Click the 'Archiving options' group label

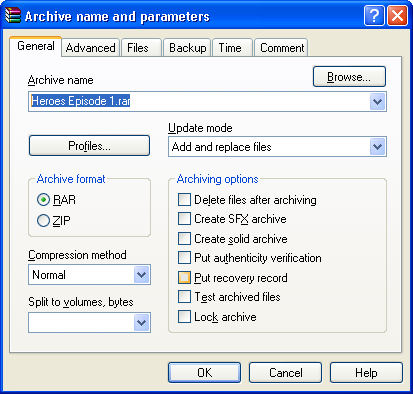pyautogui.click(x=217, y=179)
